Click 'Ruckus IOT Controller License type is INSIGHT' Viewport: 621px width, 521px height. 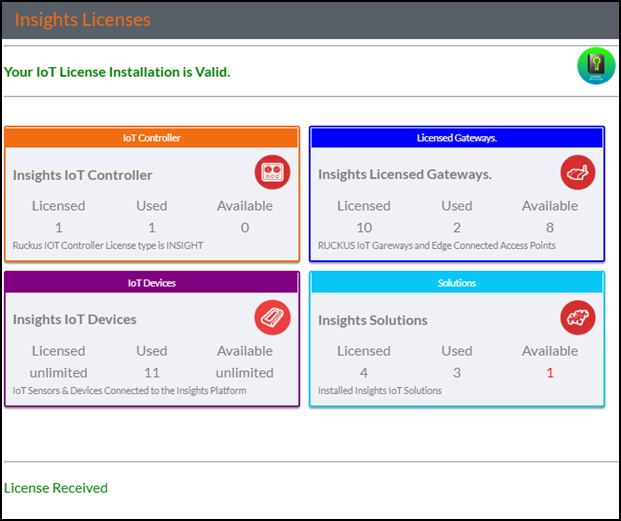coord(108,245)
